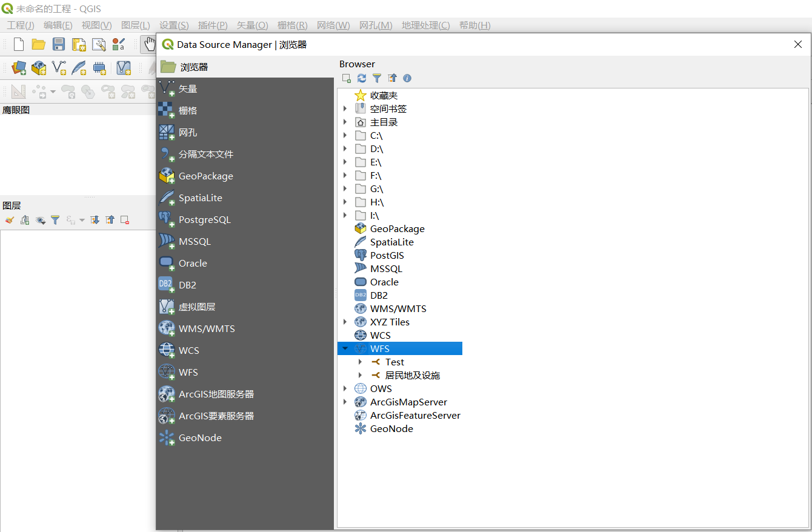Click filter legend funnel in Layers panel
The height and width of the screenshot is (532, 812).
[x=55, y=220]
